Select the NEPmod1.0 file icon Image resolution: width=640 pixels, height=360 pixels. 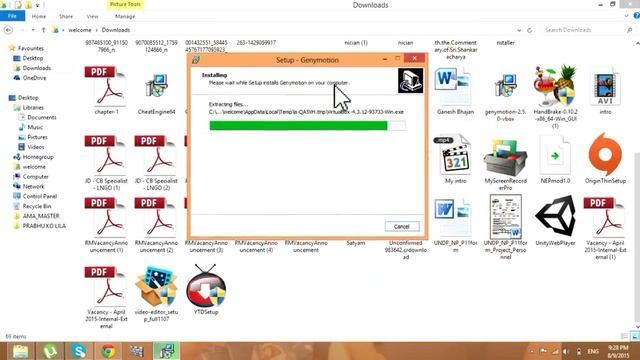pyautogui.click(x=555, y=155)
